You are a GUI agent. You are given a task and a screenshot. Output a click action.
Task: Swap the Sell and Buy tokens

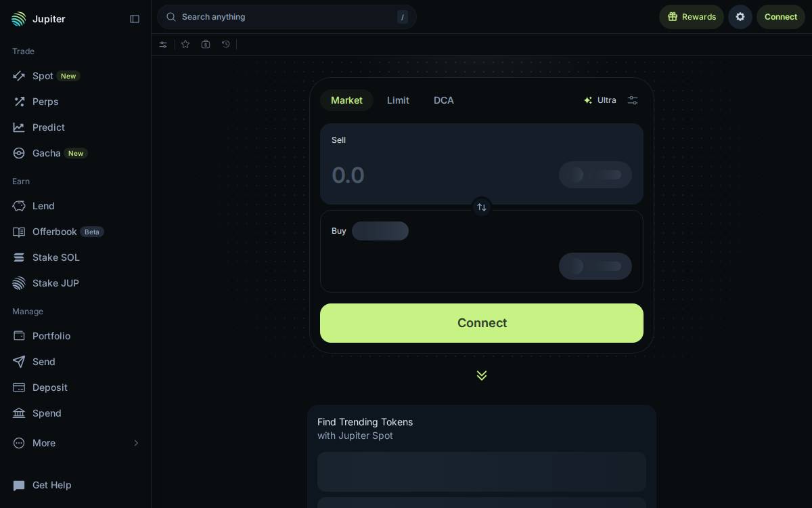tap(482, 207)
